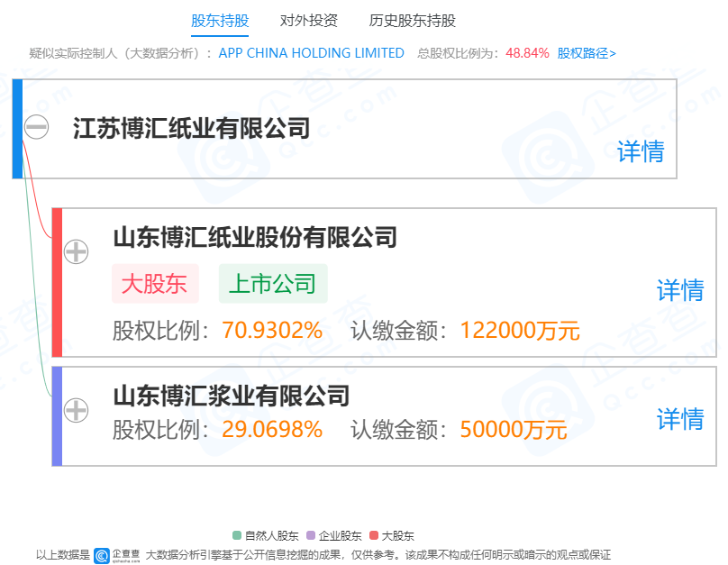View the 股权路径 link

[x=587, y=53]
